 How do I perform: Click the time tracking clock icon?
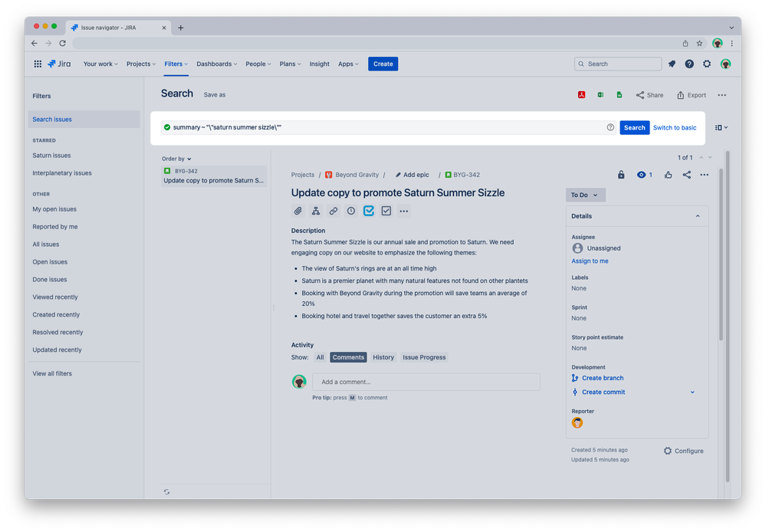pos(350,211)
